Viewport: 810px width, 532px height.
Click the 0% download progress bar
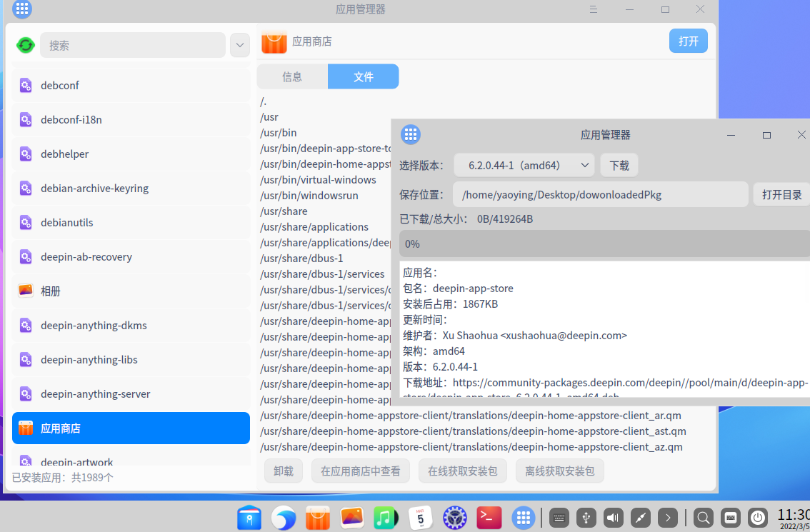click(x=604, y=244)
